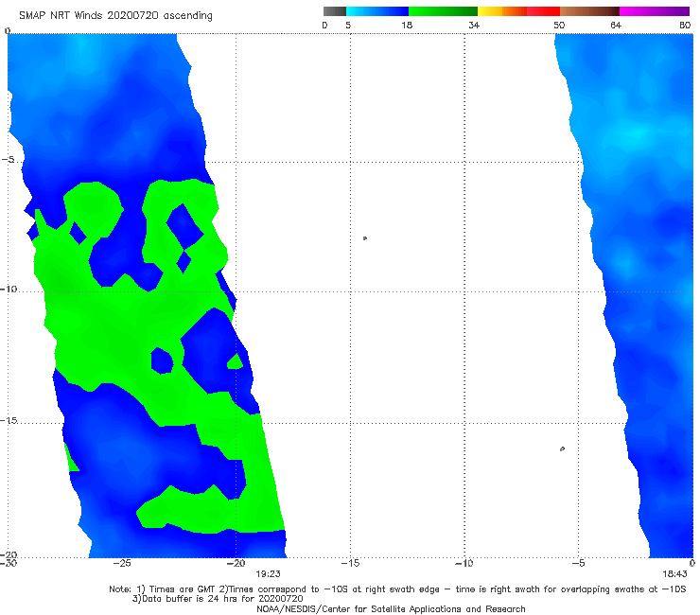This screenshot has height=615, width=700.
Task: Click the swath time '18:43'
Action: pos(674,574)
